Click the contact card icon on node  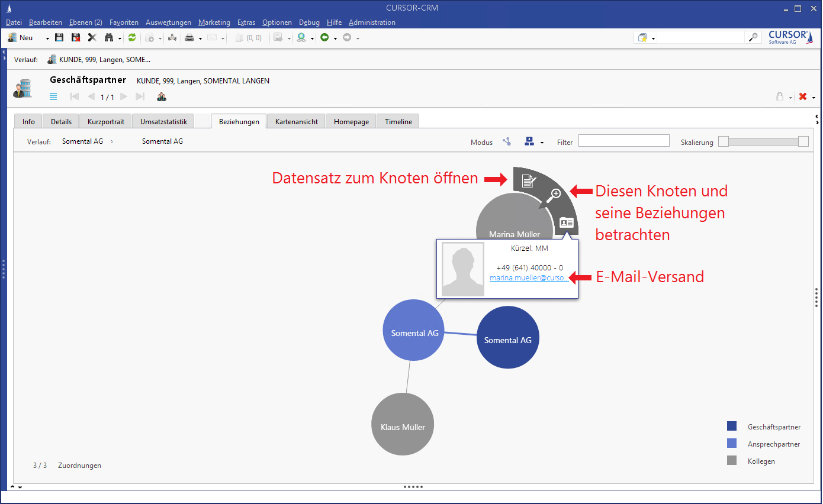pos(567,222)
